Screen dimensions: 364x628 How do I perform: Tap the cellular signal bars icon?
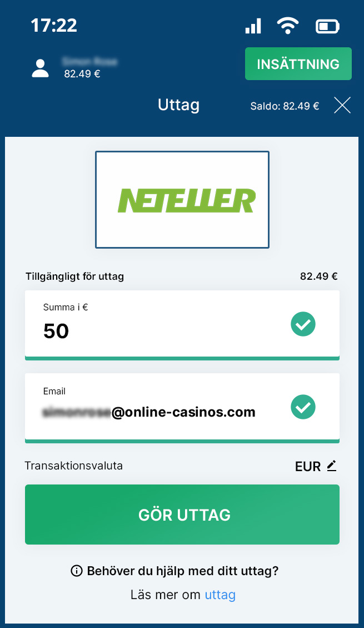253,26
